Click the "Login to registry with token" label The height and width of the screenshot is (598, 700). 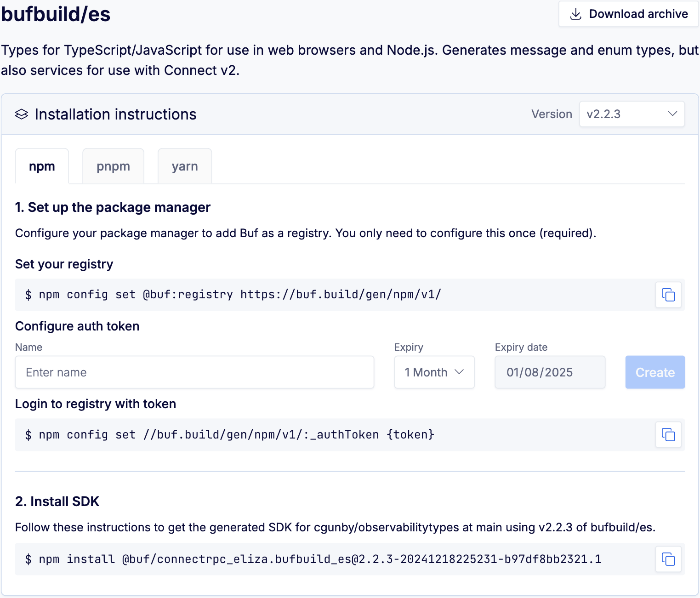96,404
